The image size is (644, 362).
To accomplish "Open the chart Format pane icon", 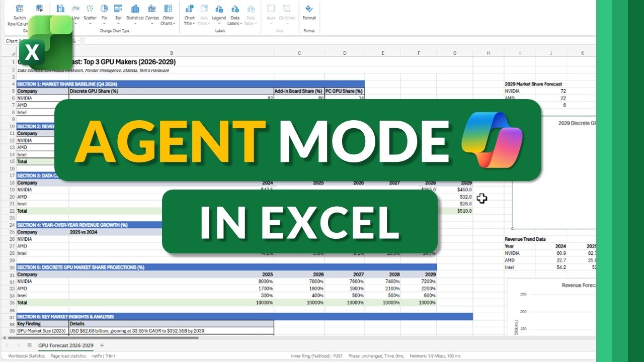I will tap(309, 9).
